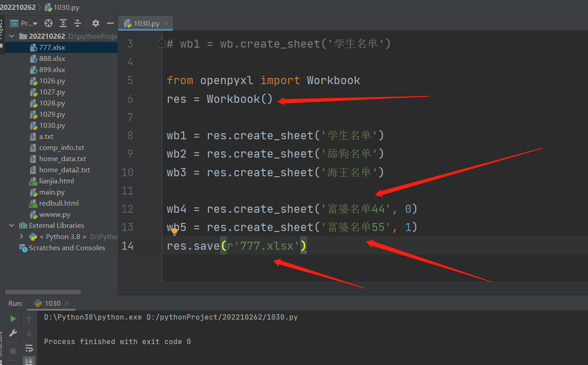588x365 pixels.
Task: Open the Project view dropdown 'Pr...'
Action: 24,23
